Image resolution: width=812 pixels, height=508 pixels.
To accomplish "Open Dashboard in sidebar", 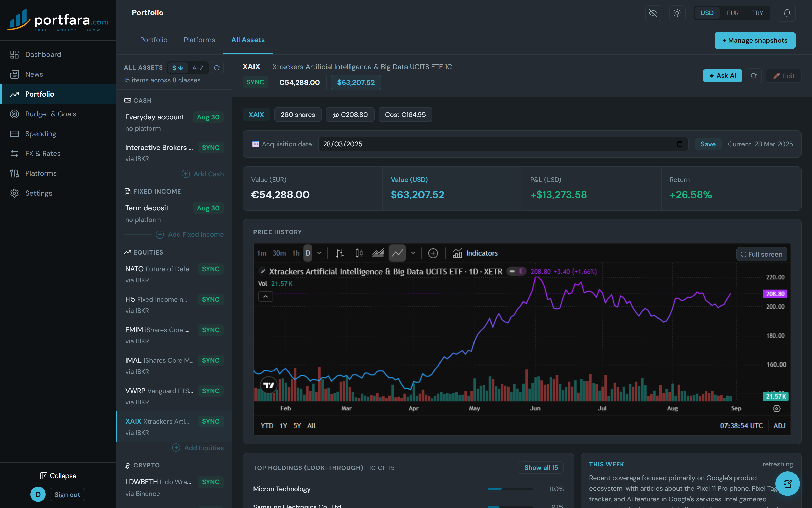I will 58,54.
